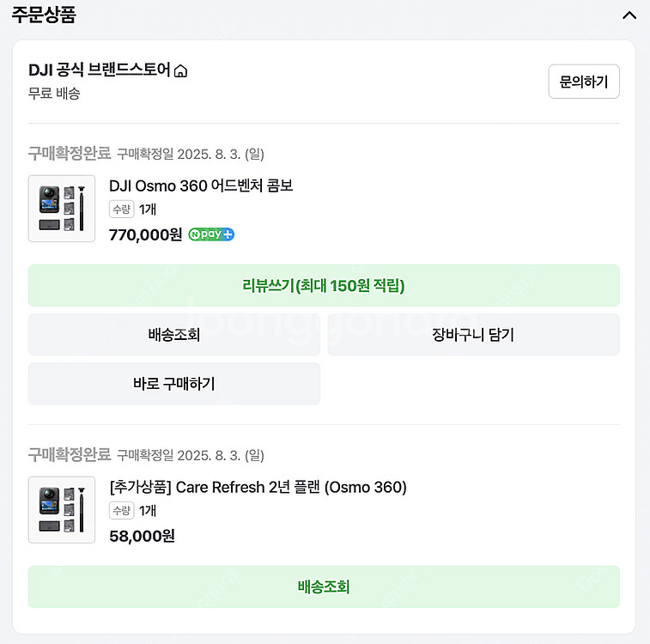
Task: Write a review with 리뷰쓰기 button
Action: point(324,286)
